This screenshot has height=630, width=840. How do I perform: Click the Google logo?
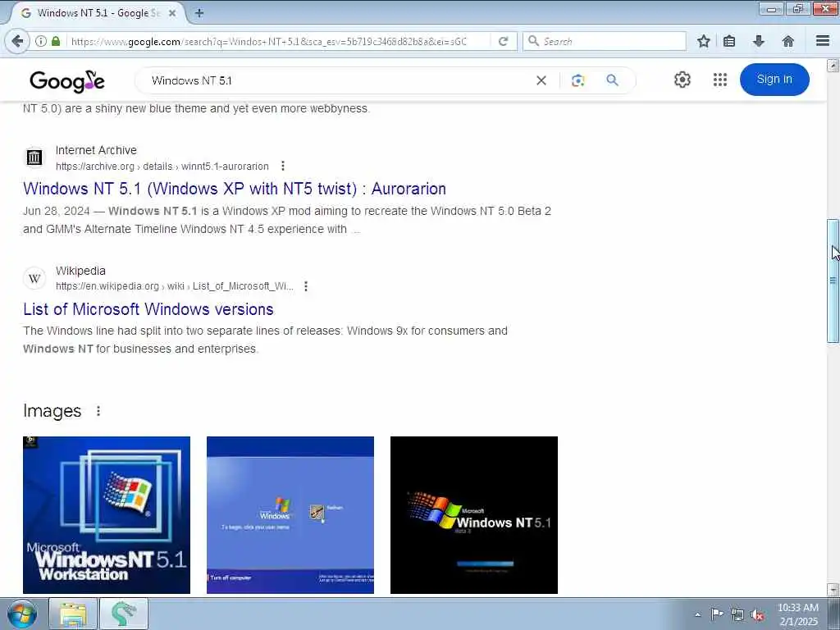[67, 81]
